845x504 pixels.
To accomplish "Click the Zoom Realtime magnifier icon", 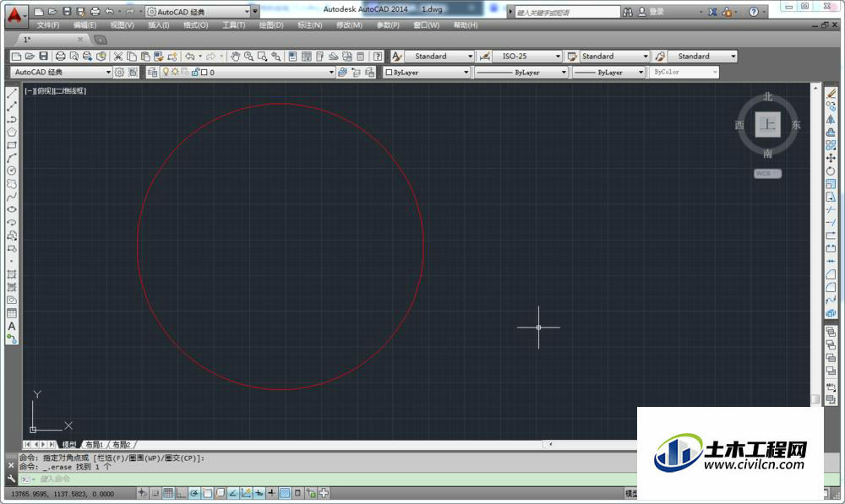I will tap(248, 56).
